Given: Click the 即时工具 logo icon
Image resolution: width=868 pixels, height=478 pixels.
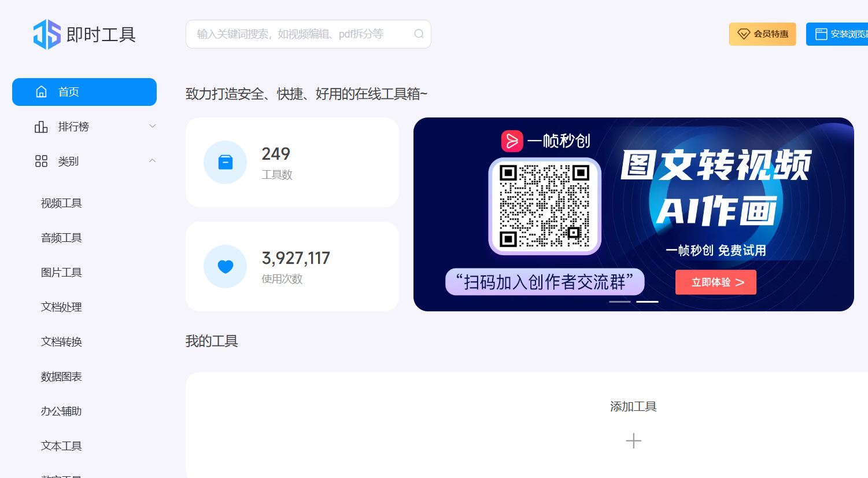Looking at the screenshot, I should coord(46,34).
